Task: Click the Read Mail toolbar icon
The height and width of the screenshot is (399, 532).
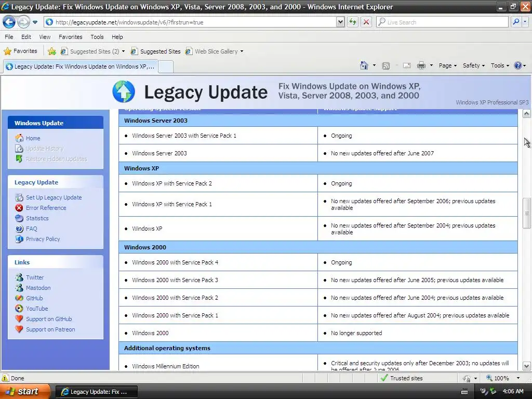Action: (406, 65)
